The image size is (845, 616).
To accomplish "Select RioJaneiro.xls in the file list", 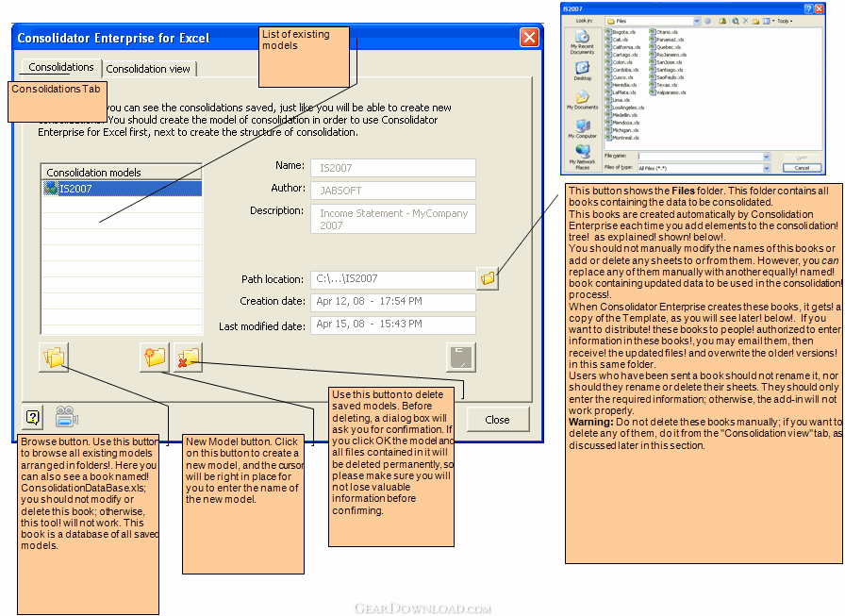I will [668, 55].
